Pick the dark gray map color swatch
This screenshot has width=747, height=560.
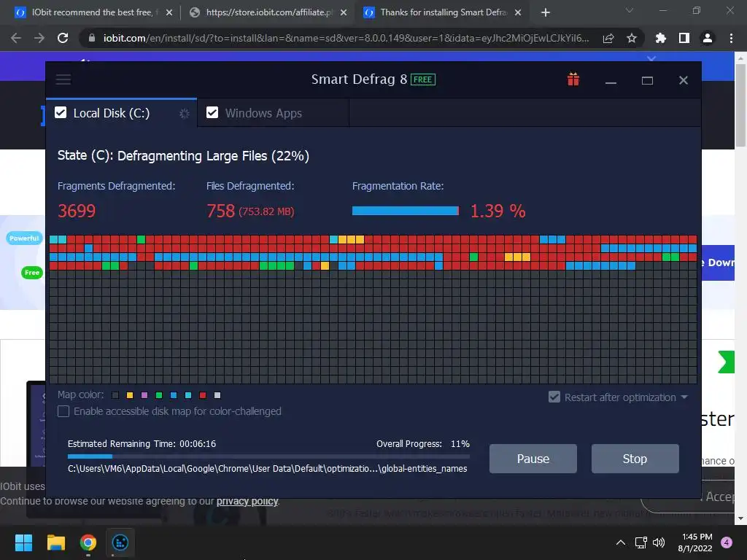(x=115, y=395)
